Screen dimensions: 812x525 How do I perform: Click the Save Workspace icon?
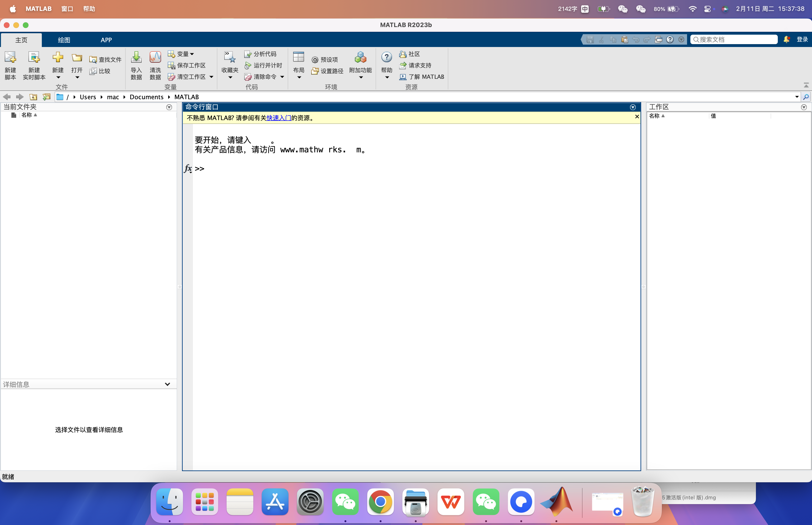point(187,65)
